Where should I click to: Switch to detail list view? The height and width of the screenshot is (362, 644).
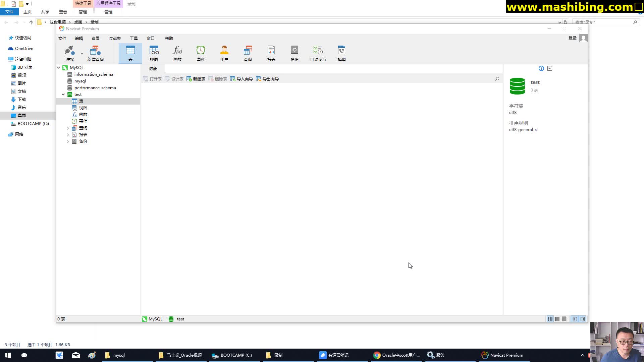click(x=557, y=319)
